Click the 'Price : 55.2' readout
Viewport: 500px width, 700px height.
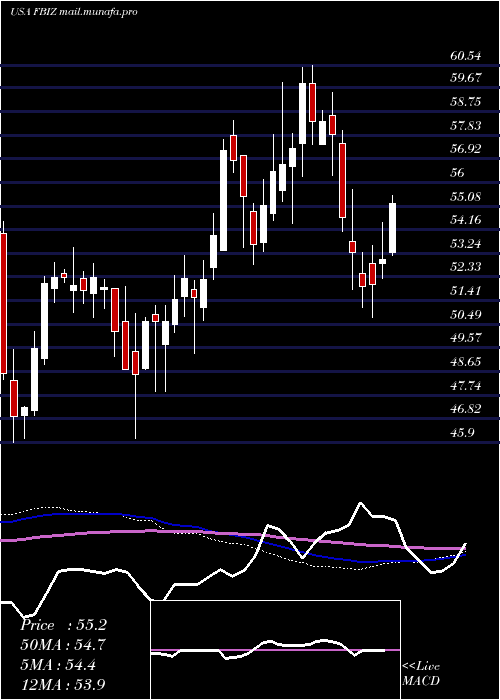[x=63, y=625]
